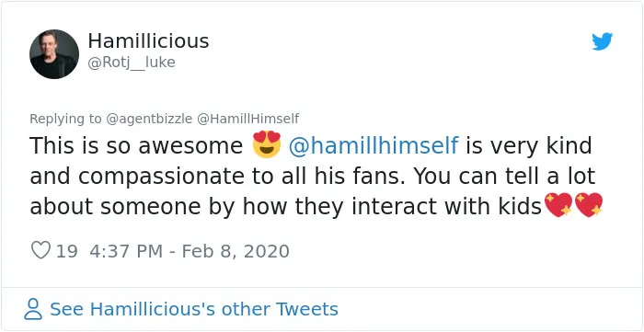644x332 pixels.
Task: Click 'interact with kids' in the tweet body
Action: [447, 206]
